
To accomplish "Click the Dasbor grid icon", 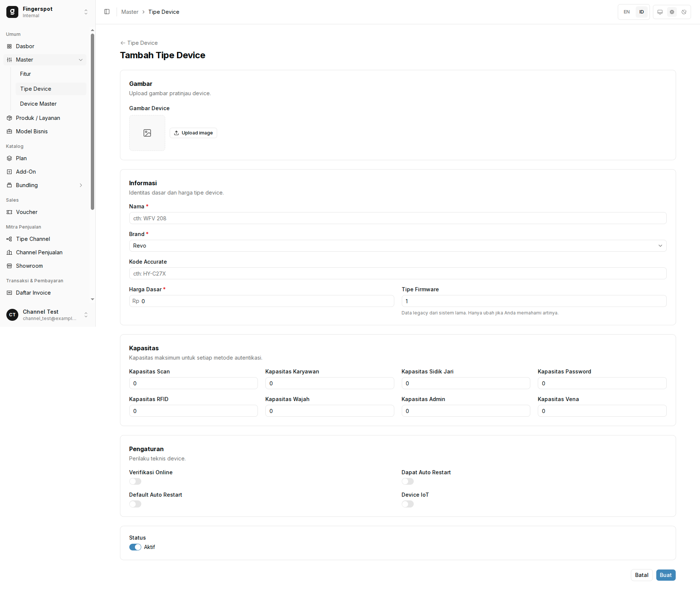I will [9, 46].
